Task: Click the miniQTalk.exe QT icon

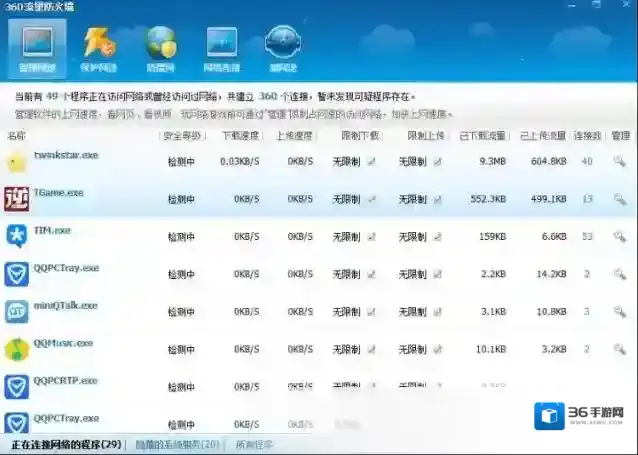Action: pos(16,312)
